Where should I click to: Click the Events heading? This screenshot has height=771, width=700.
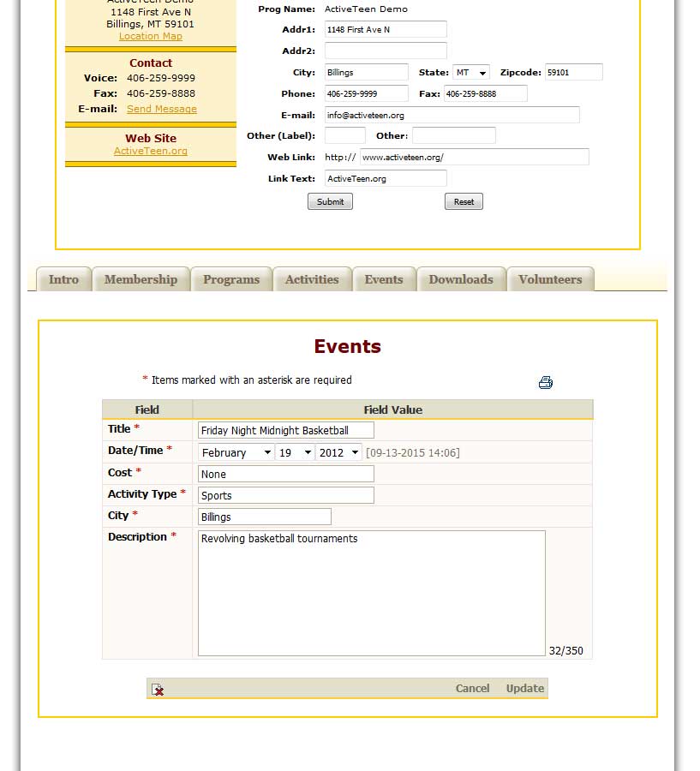click(347, 346)
